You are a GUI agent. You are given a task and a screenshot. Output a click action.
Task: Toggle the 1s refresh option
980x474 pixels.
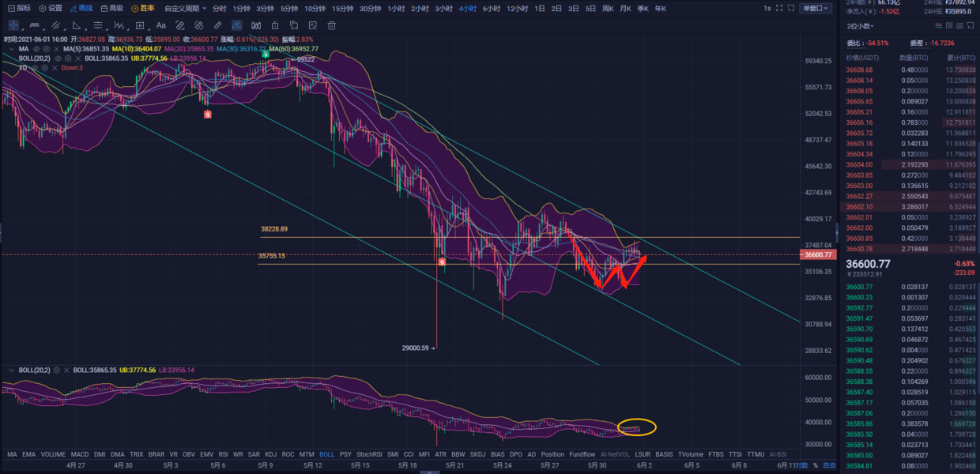pos(767,8)
